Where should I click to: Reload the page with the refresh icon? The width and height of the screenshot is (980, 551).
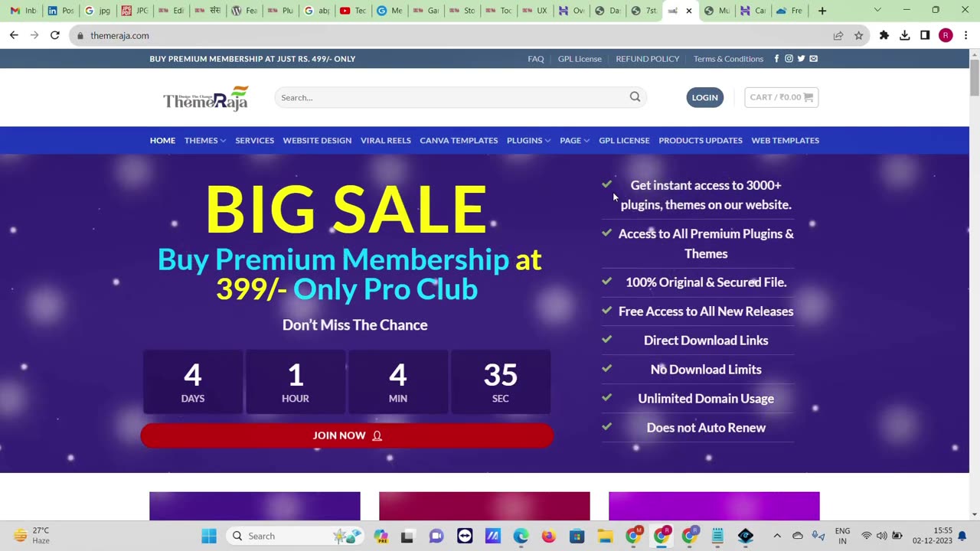pos(55,35)
